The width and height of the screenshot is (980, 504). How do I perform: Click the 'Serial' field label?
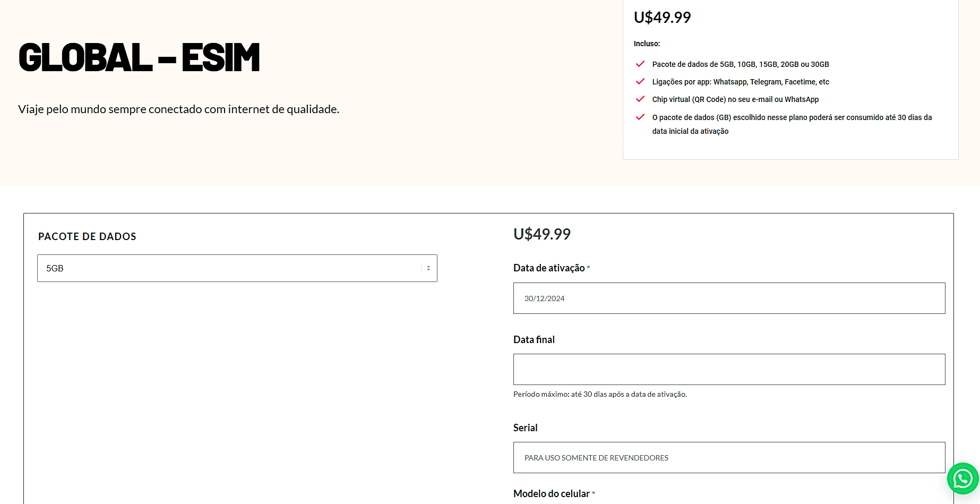coord(525,428)
